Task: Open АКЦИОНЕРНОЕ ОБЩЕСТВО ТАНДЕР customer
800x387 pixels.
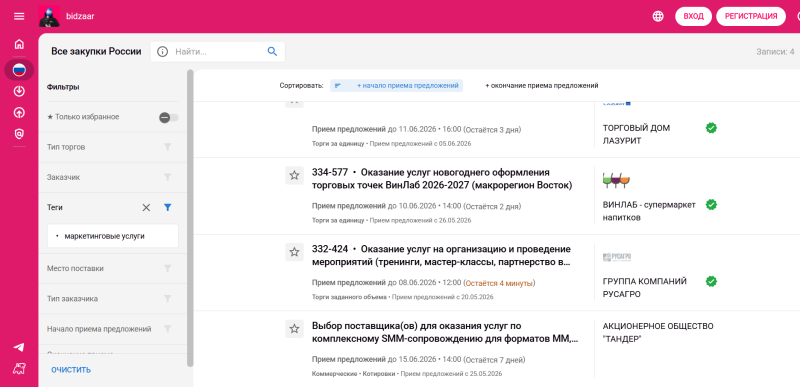Action: point(658,332)
